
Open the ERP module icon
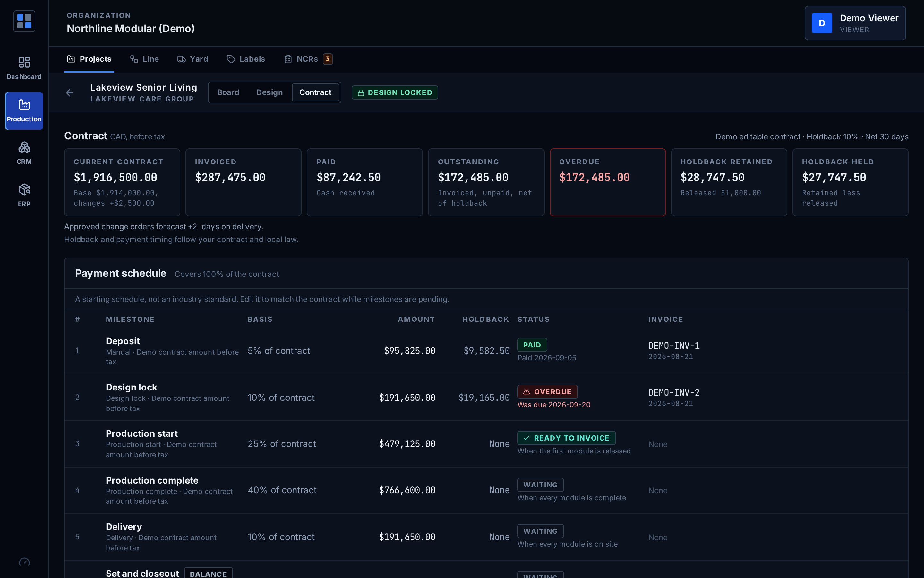(x=24, y=195)
